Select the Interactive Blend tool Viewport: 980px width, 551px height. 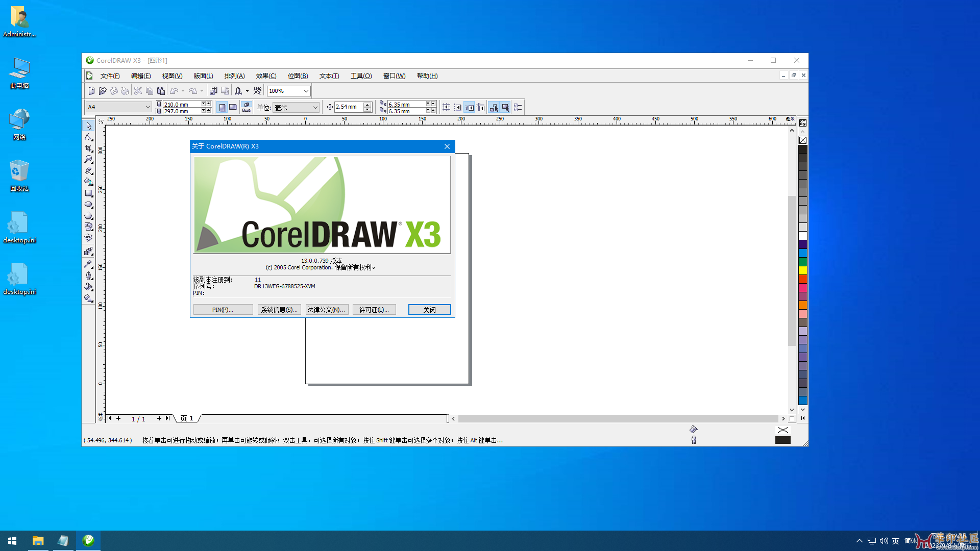coord(88,251)
